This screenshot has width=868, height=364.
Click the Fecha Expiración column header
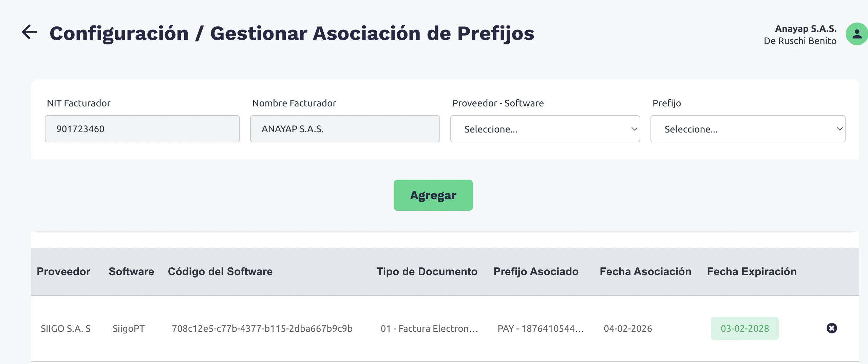pos(752,271)
